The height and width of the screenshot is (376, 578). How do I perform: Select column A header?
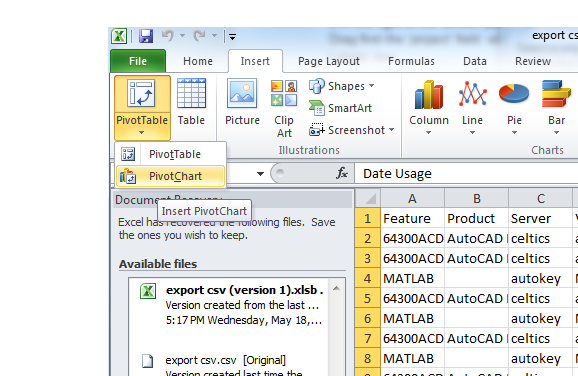[412, 199]
